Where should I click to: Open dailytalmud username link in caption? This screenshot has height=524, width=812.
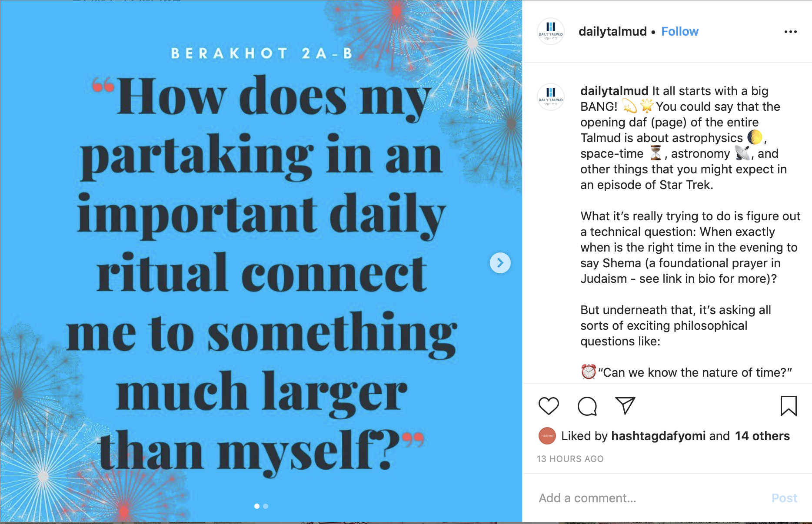coord(614,91)
